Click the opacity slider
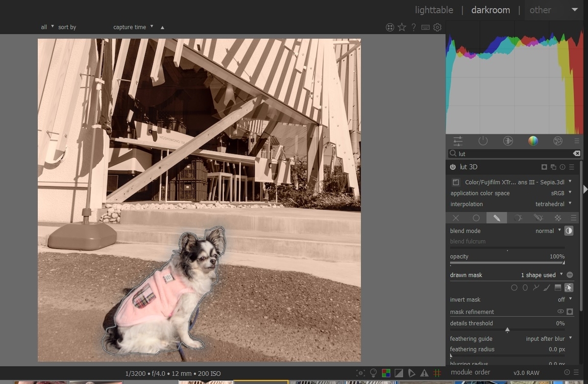The image size is (588, 384). click(x=507, y=263)
